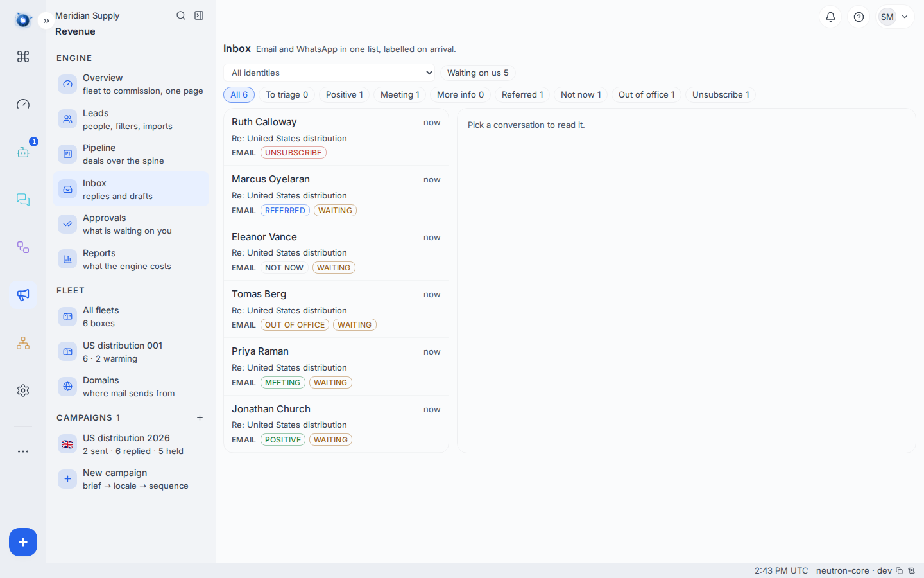Select the All 6 filter tab
The height and width of the screenshot is (578, 924).
(239, 94)
